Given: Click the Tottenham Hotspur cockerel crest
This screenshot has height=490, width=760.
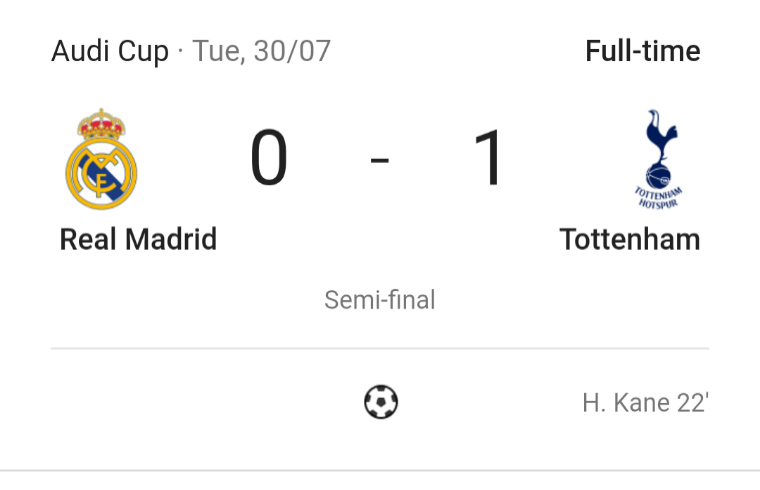Looking at the screenshot, I should point(660,147).
